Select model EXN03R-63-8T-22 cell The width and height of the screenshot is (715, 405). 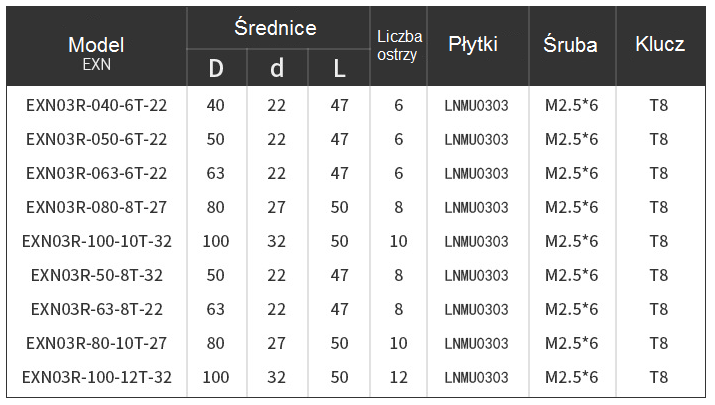tap(96, 309)
